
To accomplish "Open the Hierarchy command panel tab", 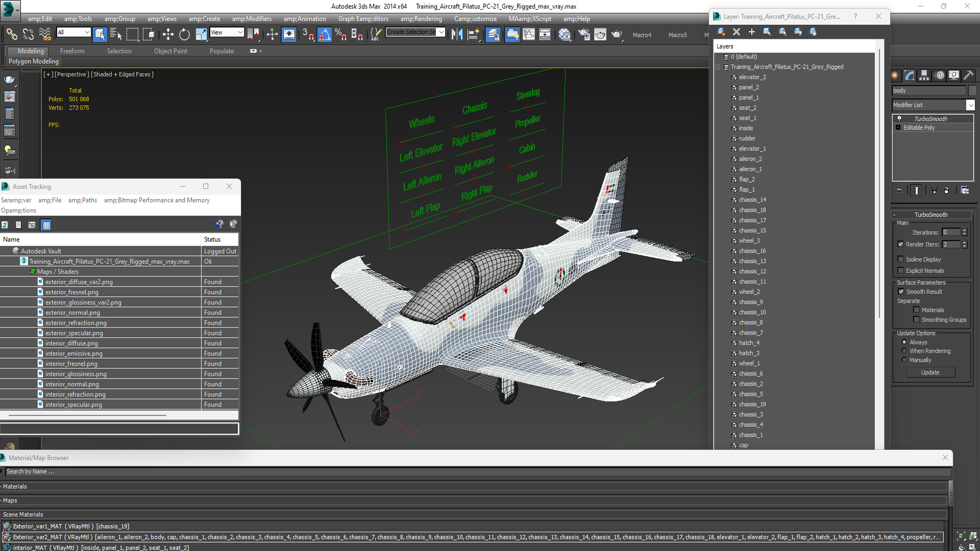I will pyautogui.click(x=924, y=76).
